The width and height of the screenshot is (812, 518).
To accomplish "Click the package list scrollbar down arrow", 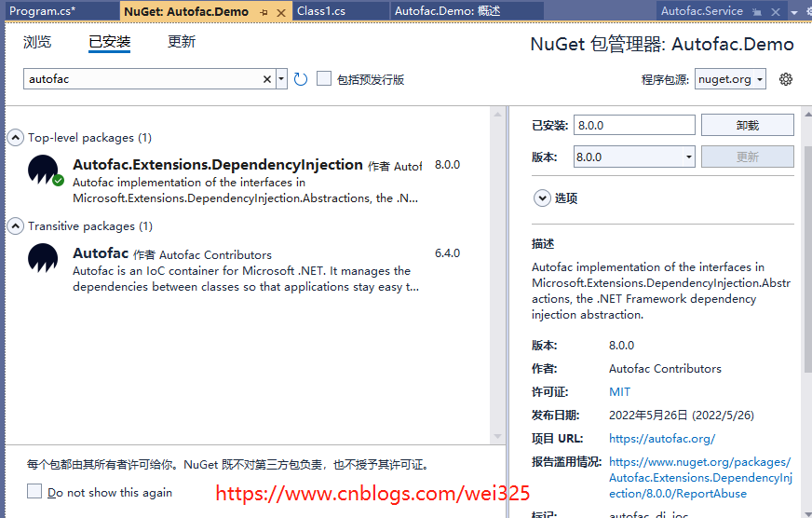I will 497,437.
